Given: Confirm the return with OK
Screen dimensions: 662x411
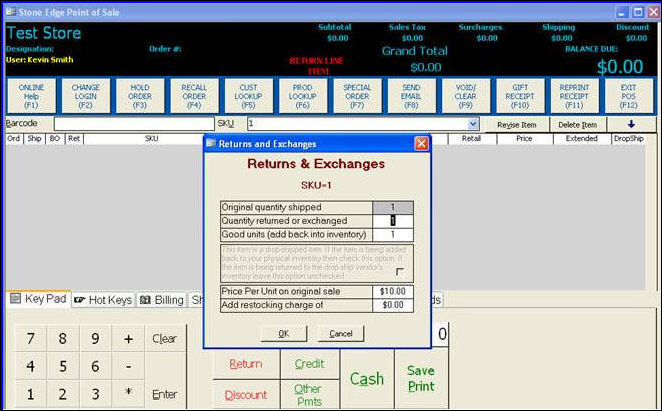Looking at the screenshot, I should 284,334.
